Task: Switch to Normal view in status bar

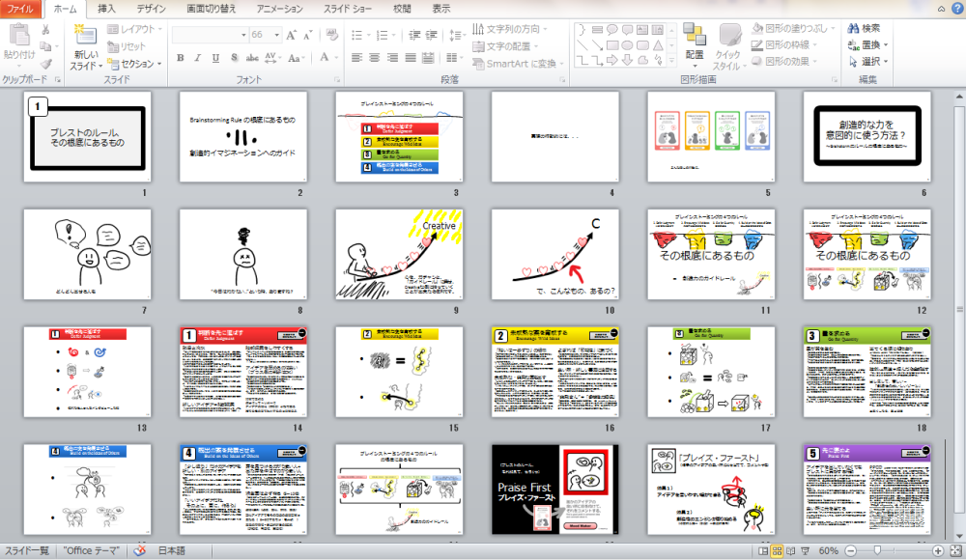Action: click(763, 550)
